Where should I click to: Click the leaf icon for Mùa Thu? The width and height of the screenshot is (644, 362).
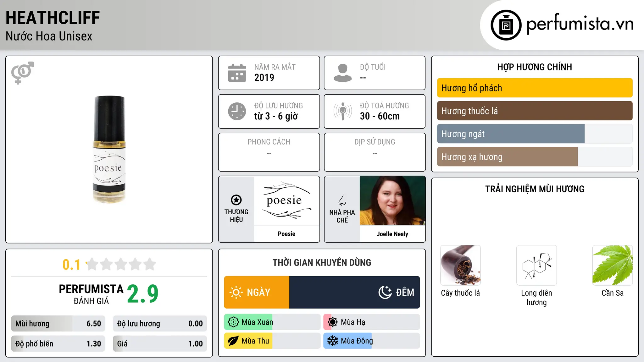(233, 341)
